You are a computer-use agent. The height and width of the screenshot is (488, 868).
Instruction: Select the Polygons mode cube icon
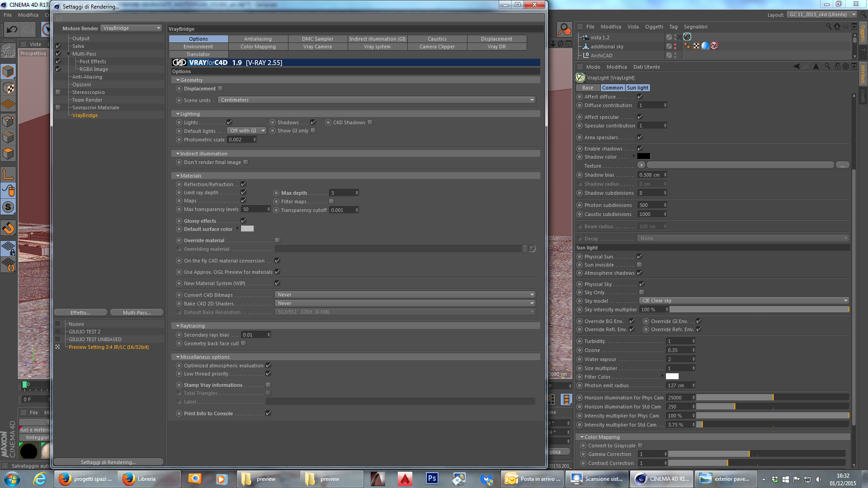(x=8, y=154)
